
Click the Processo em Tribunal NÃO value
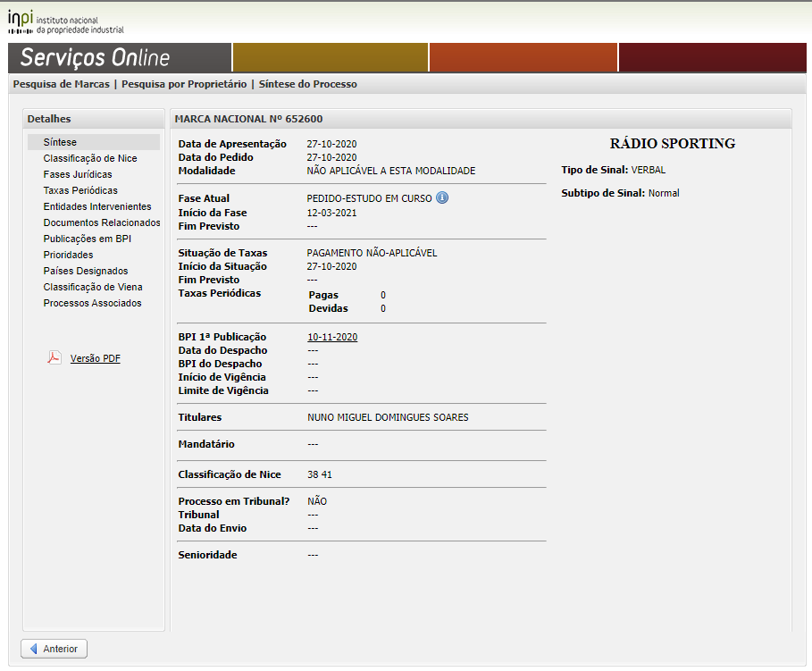click(x=317, y=501)
